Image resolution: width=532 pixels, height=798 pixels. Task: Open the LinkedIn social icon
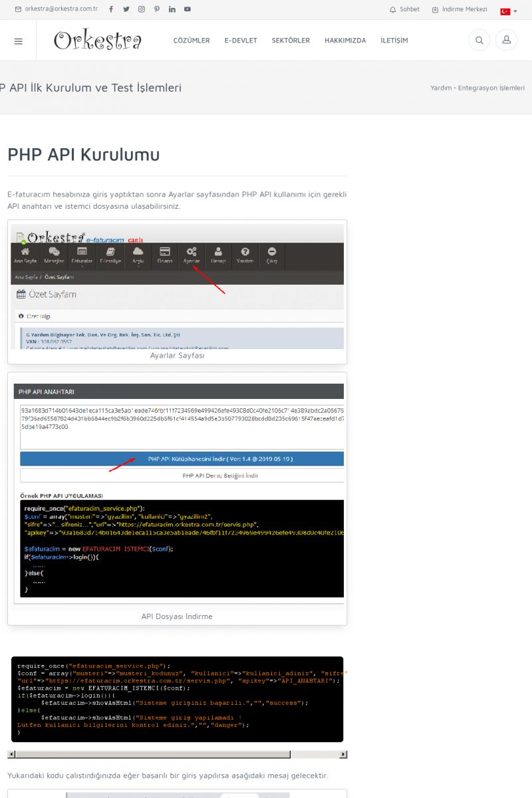tap(172, 9)
